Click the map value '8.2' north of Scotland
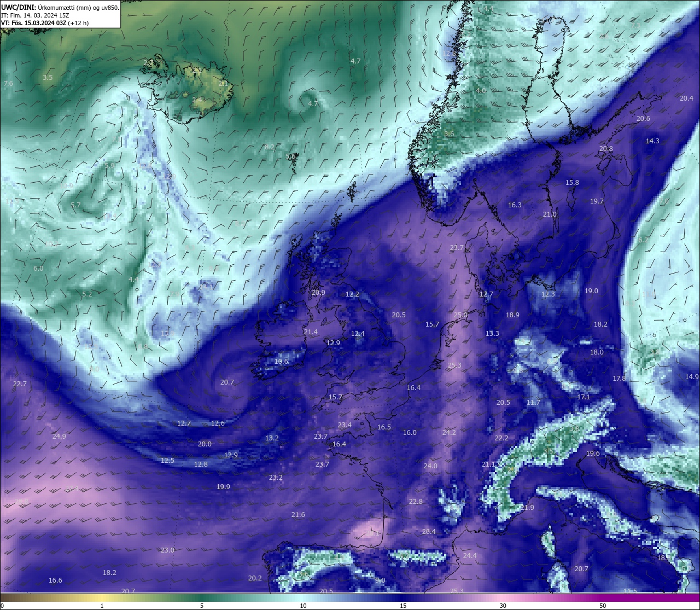This screenshot has height=610, width=700. (270, 147)
